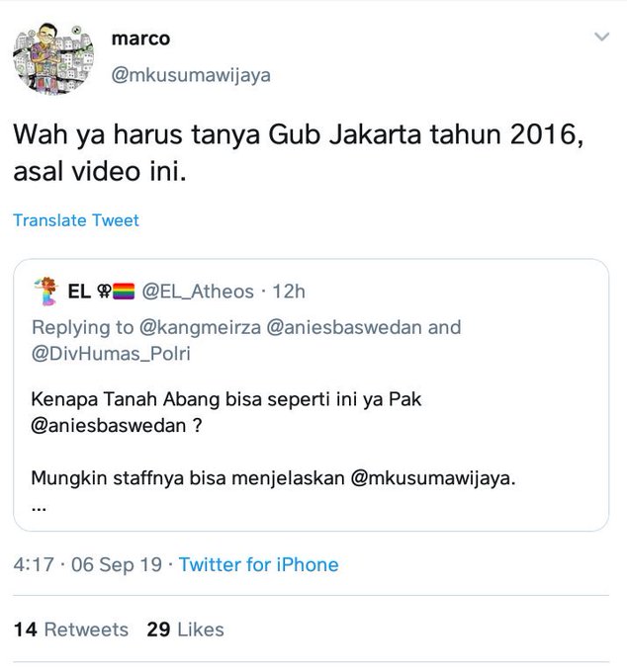Expand quoted tweet ellipsis
The image size is (627, 672).
click(39, 509)
